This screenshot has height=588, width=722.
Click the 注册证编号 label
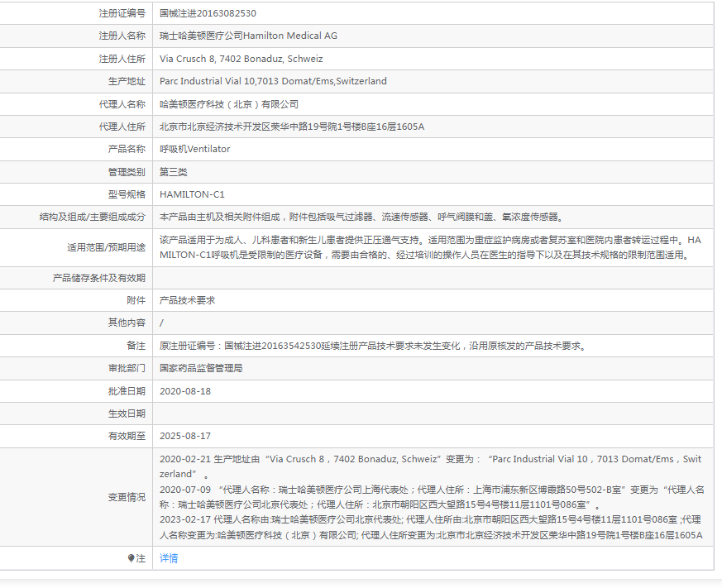tap(122, 13)
